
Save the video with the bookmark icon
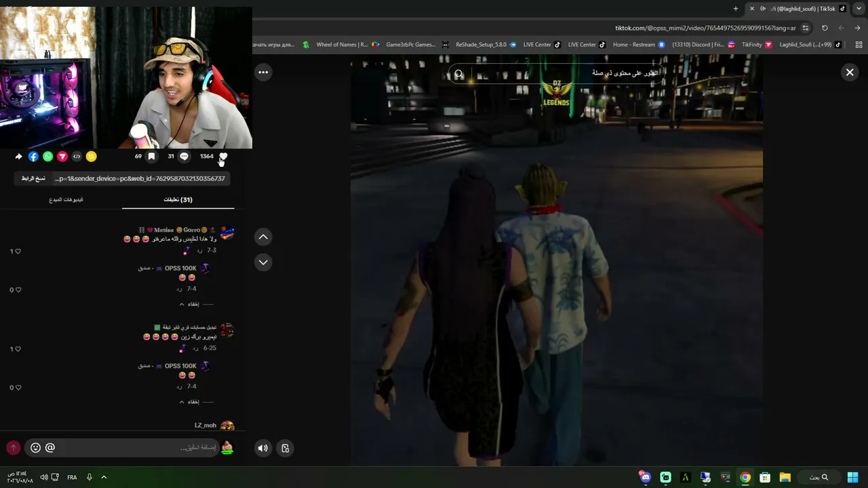coord(151,156)
